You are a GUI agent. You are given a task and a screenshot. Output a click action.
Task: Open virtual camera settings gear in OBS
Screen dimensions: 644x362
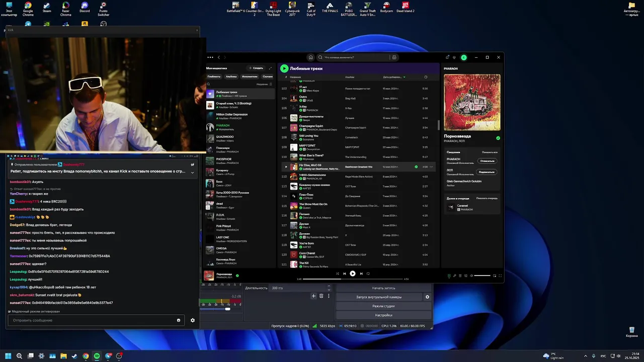428,297
